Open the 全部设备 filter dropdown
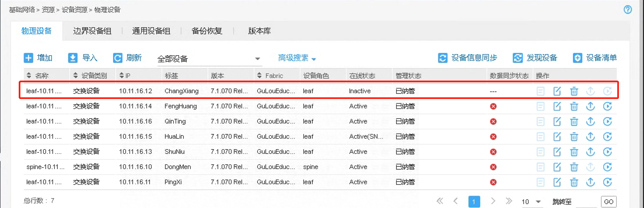 pos(209,59)
